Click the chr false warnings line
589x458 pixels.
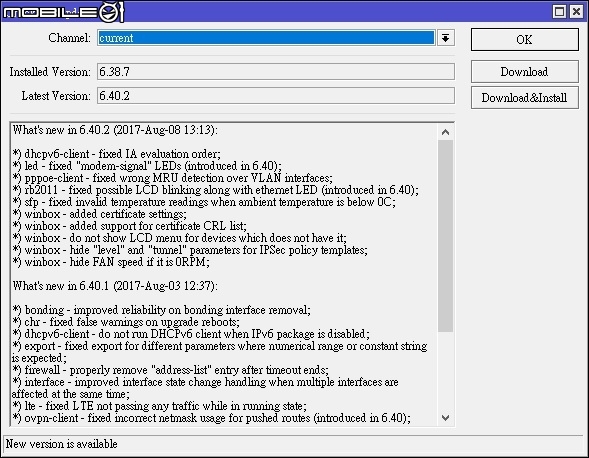click(126, 322)
